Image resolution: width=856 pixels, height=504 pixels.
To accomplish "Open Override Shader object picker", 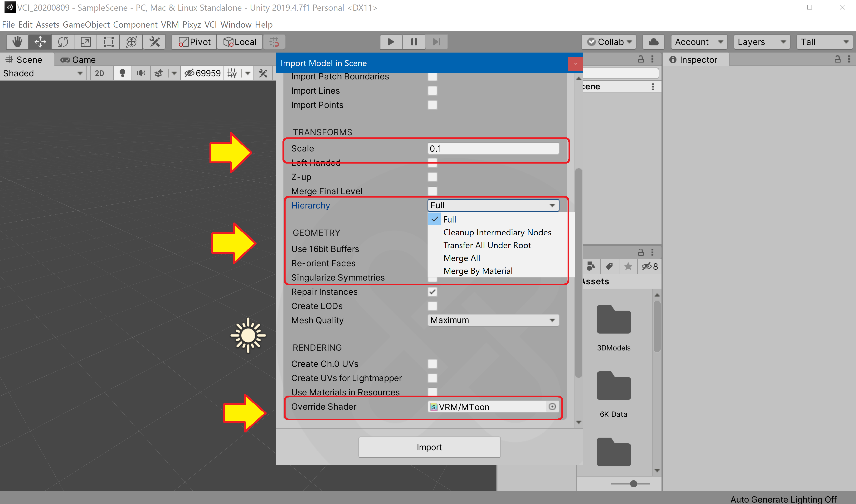I will click(552, 407).
